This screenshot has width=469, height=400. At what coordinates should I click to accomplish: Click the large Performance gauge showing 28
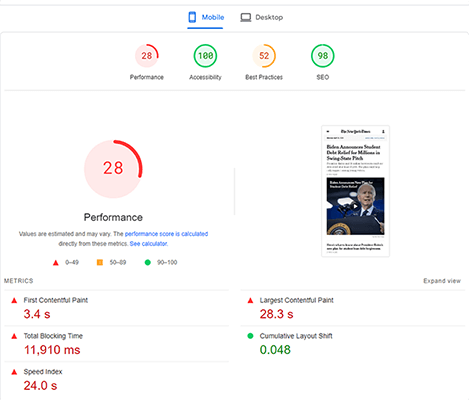click(x=113, y=169)
